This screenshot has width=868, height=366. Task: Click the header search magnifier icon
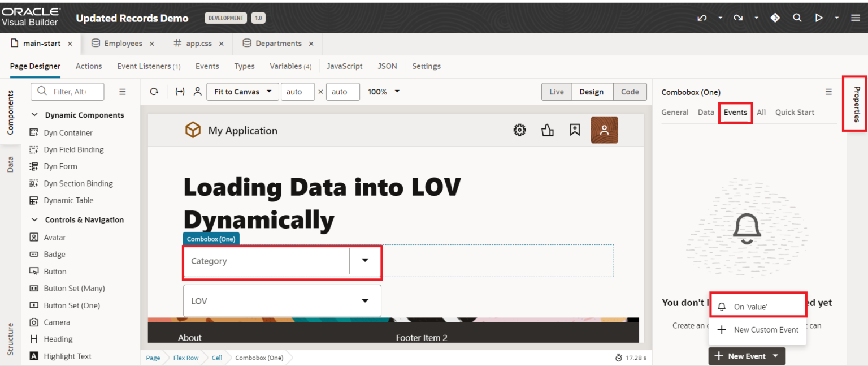click(797, 18)
